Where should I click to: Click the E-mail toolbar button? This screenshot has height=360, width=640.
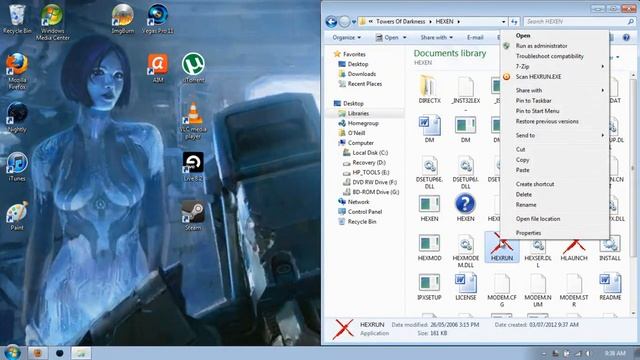[475, 37]
